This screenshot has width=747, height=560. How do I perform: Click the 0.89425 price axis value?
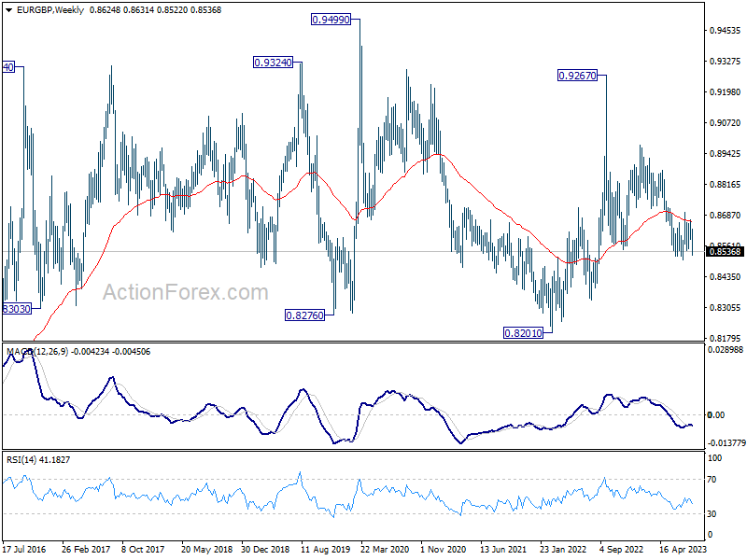coord(726,153)
